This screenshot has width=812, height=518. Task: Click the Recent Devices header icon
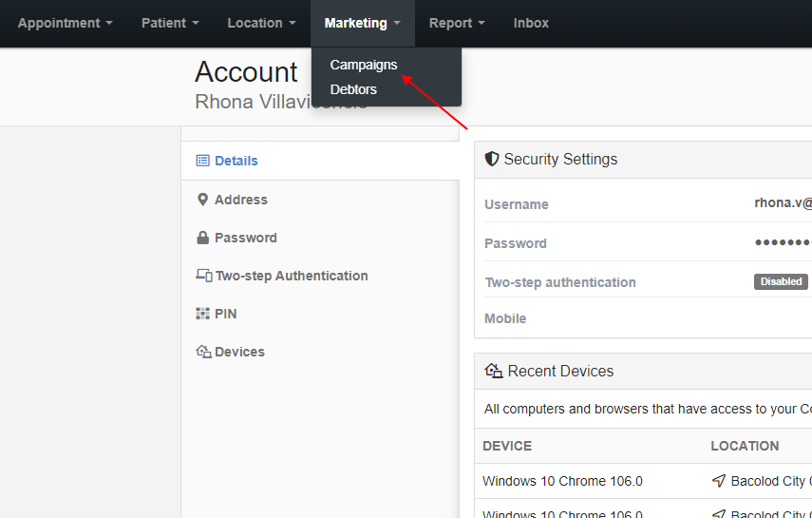point(494,371)
